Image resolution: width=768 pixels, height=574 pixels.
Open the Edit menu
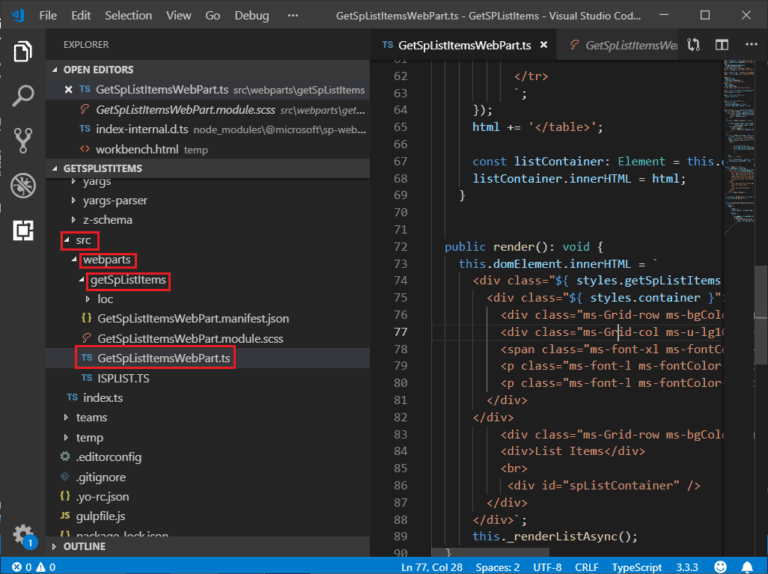(x=81, y=15)
